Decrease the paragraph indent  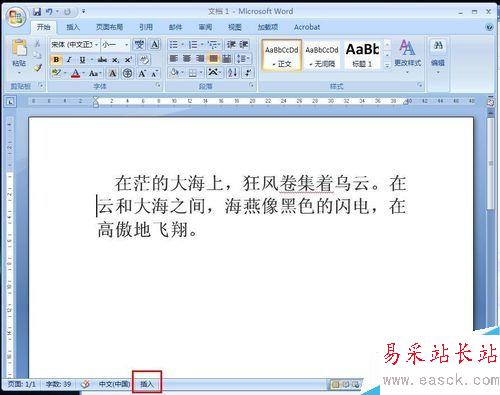(x=231, y=44)
